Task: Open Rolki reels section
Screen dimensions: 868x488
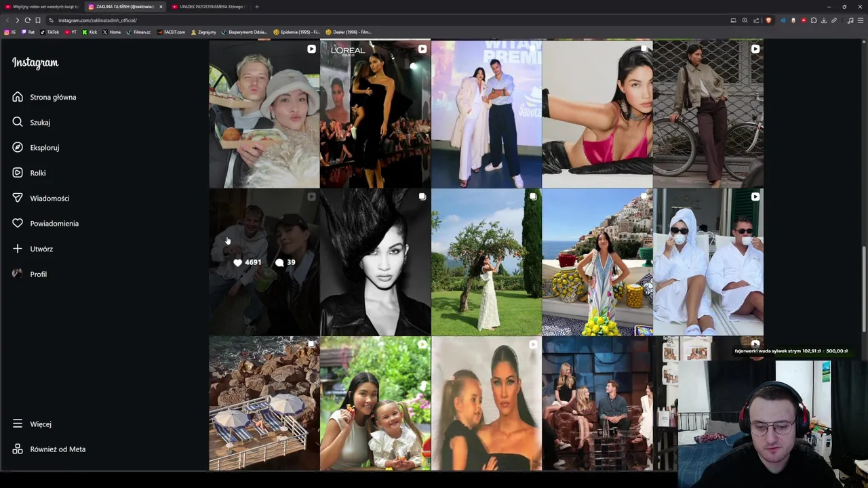Action: (28, 173)
